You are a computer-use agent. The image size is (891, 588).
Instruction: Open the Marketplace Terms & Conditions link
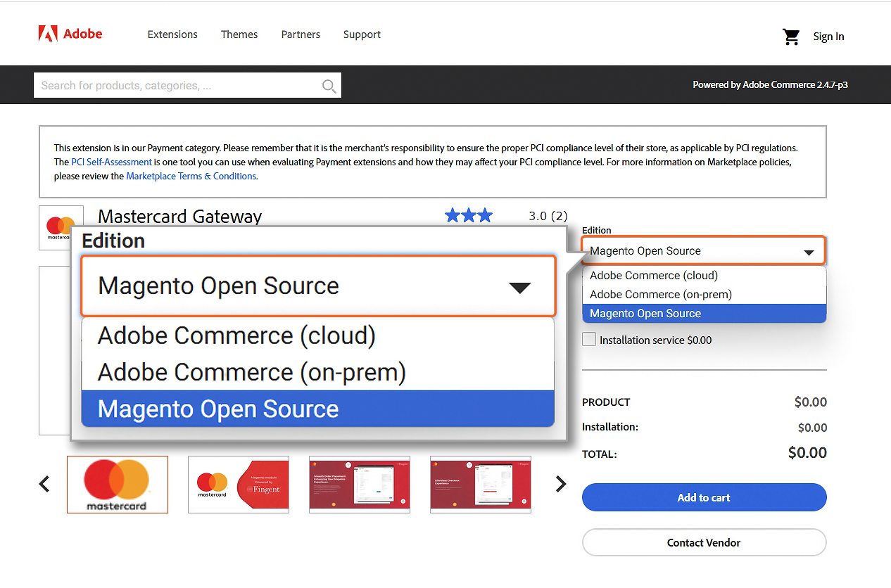click(x=191, y=177)
